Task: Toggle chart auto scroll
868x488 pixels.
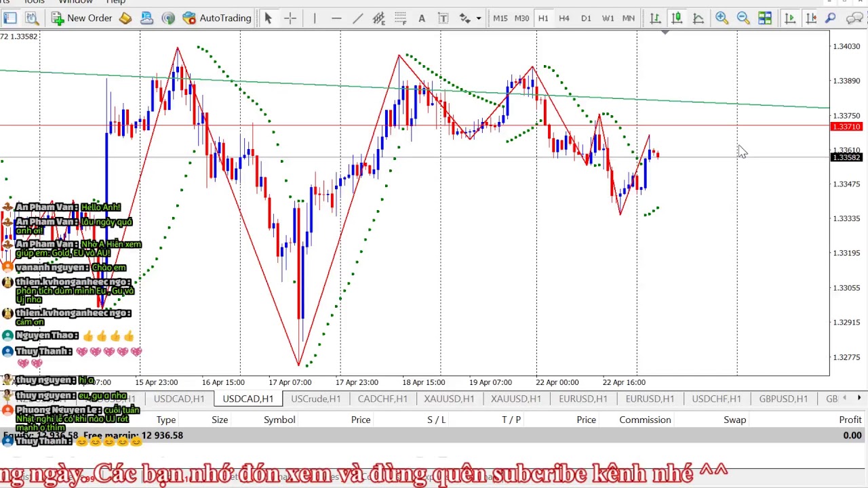Action: click(789, 18)
